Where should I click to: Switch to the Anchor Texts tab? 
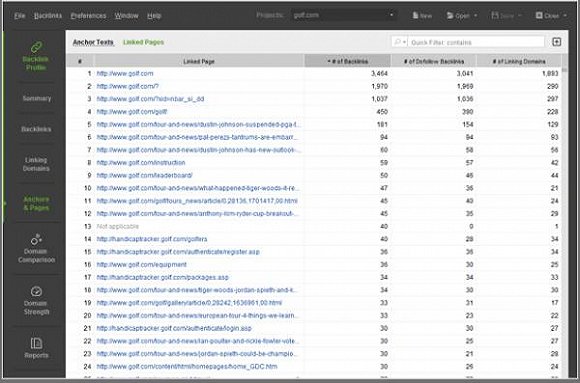pyautogui.click(x=93, y=42)
